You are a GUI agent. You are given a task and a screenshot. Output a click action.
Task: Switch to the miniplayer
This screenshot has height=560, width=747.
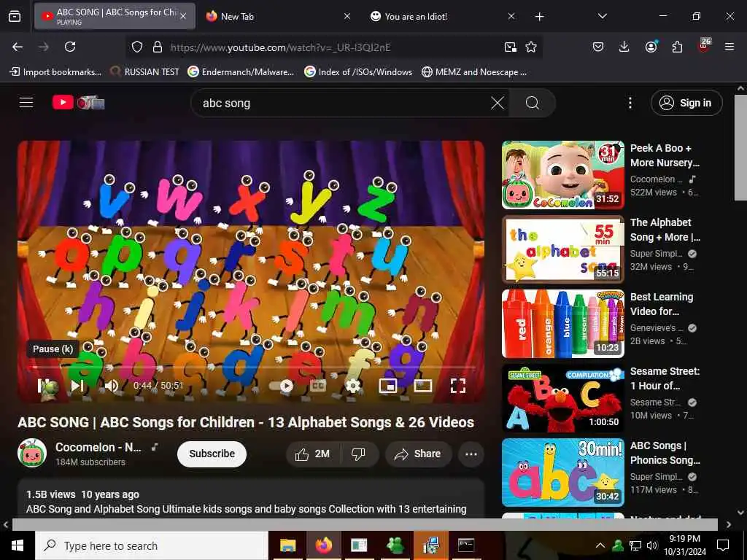click(388, 385)
